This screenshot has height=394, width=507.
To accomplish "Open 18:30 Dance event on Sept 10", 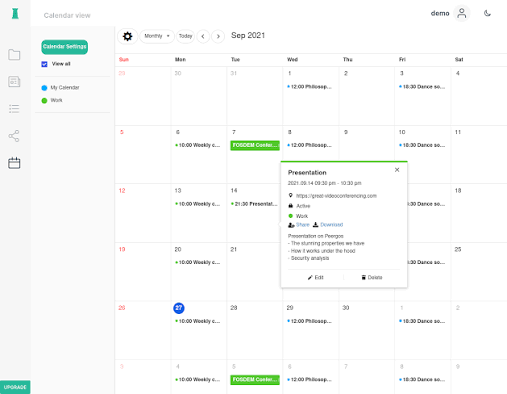I will pyautogui.click(x=423, y=145).
